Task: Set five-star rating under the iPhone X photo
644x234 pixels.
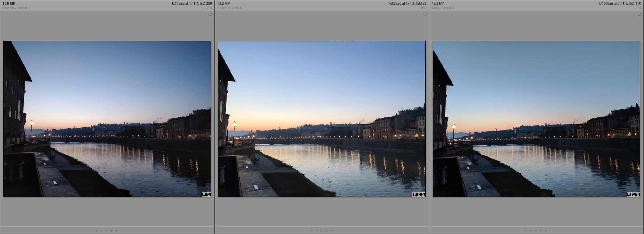Action: click(x=331, y=230)
